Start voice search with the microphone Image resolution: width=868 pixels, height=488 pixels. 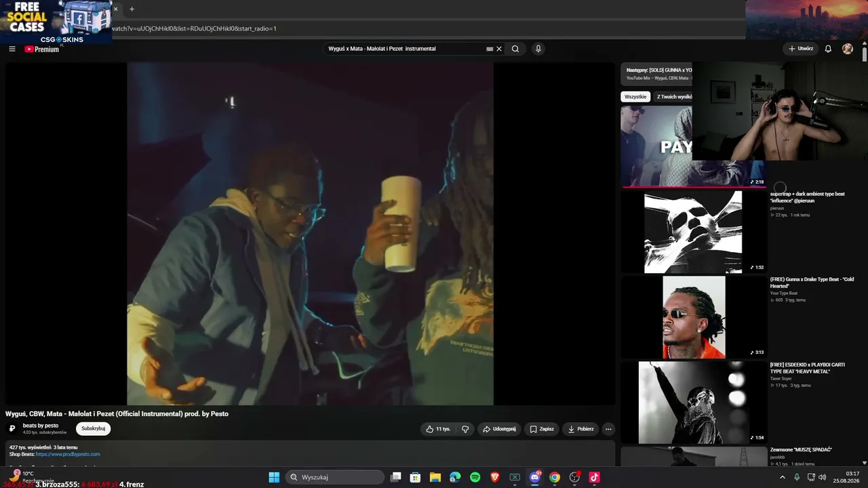click(x=538, y=49)
